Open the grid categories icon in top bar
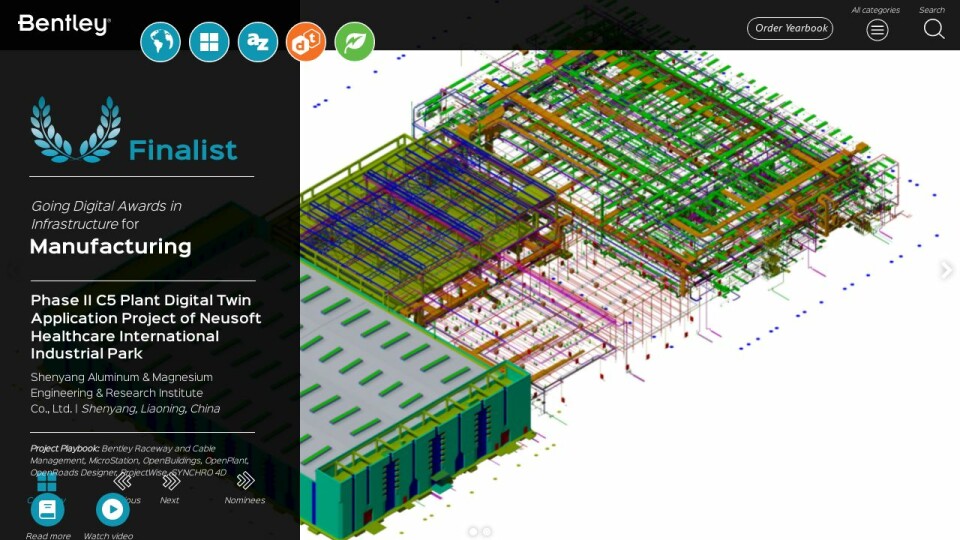 pos(209,42)
